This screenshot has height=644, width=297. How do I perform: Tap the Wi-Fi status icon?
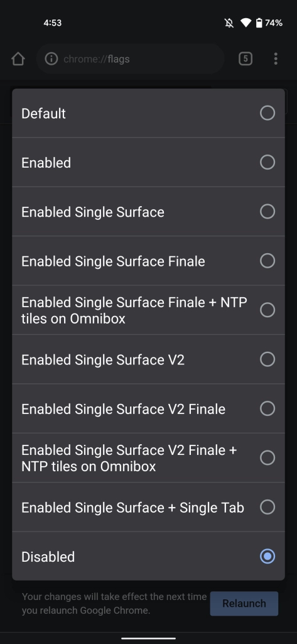click(246, 23)
